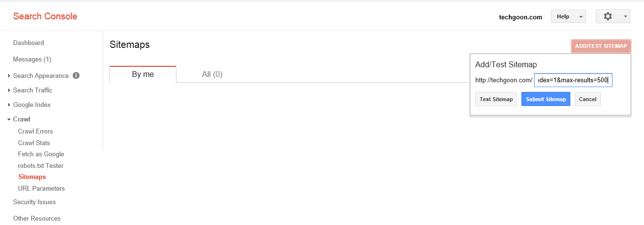Open the Help dropdown
This screenshot has height=225, width=644.
(568, 16)
